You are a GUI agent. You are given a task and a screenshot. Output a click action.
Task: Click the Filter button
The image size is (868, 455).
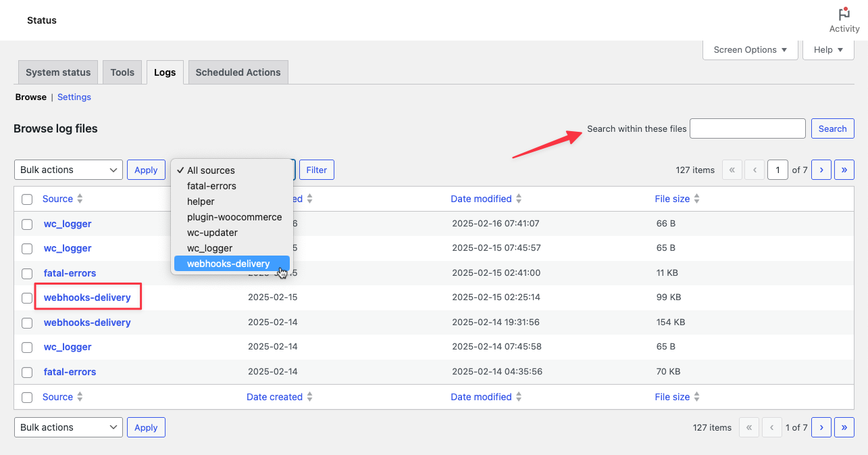[x=316, y=170]
